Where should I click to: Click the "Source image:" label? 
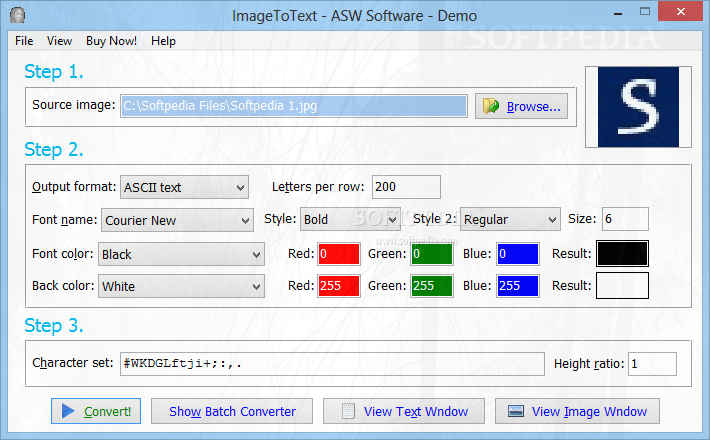74,105
